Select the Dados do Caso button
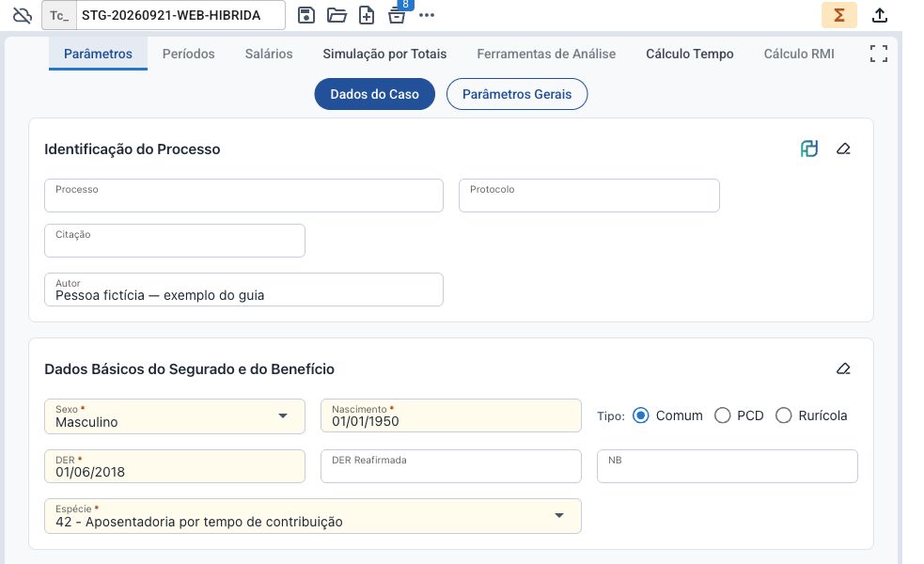Screen dimensions: 924x564 click(375, 94)
